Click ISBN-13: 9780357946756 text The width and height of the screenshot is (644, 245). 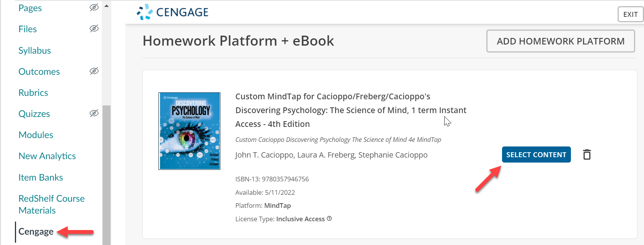[x=272, y=179]
